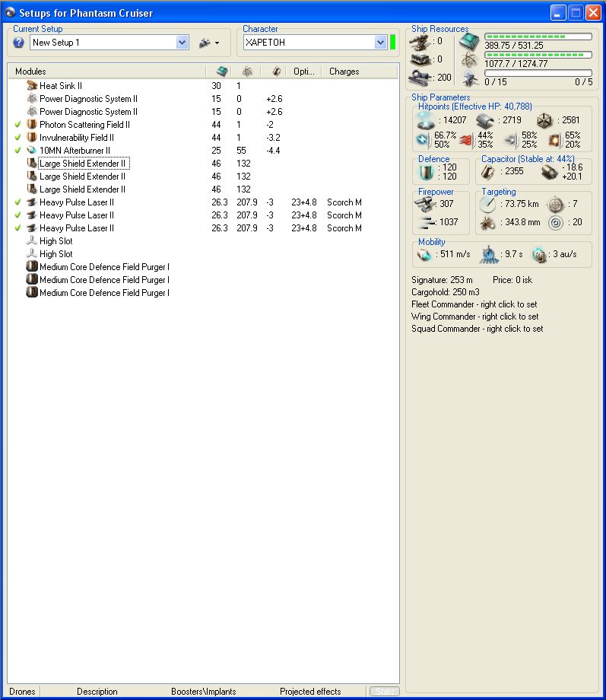The height and width of the screenshot is (700, 606).
Task: Click the blue help question mark icon
Action: coord(18,43)
